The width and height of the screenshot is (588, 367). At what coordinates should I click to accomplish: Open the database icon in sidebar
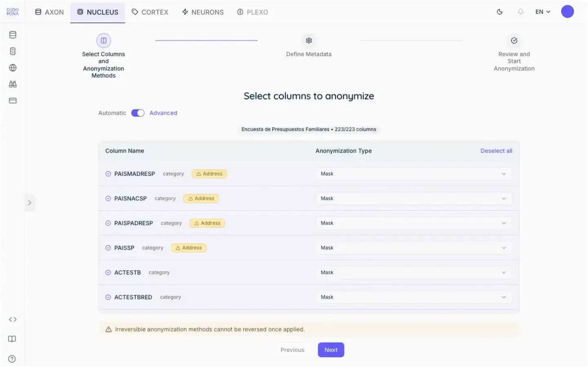[x=13, y=35]
